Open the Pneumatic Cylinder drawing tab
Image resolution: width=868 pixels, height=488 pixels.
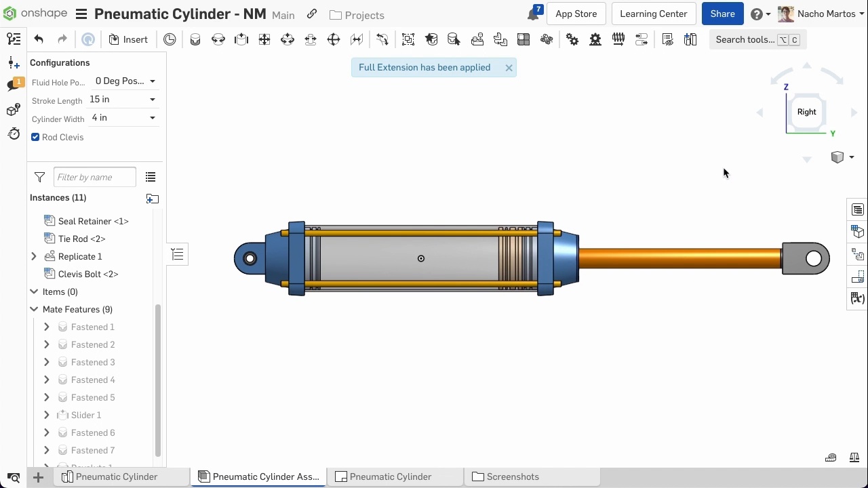click(390, 476)
